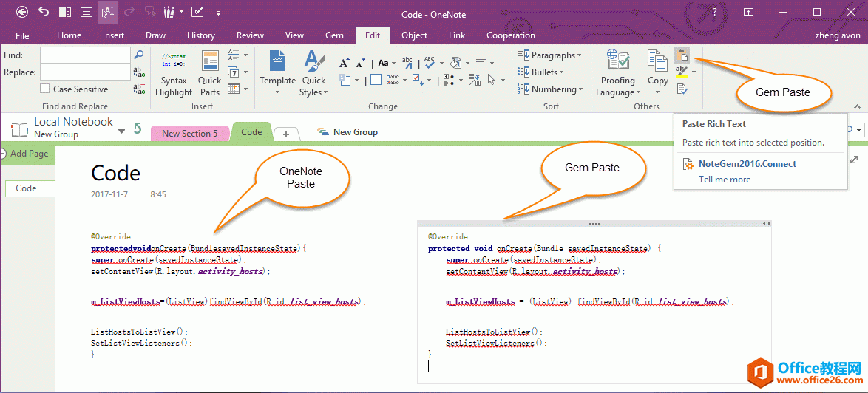Click the Tell me more link
The height and width of the screenshot is (393, 868).
coord(725,180)
